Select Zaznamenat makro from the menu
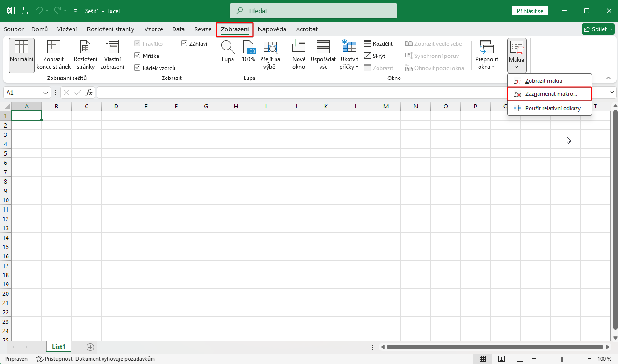The image size is (618, 364). click(550, 93)
